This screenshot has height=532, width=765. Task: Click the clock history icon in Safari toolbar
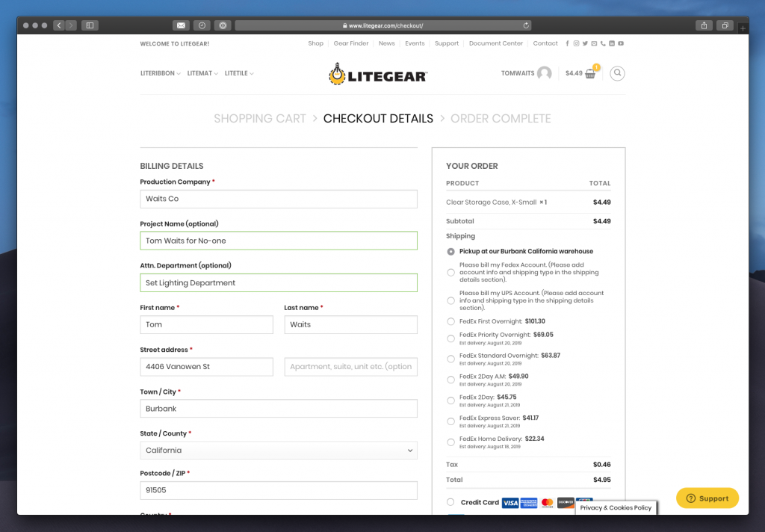pyautogui.click(x=202, y=25)
